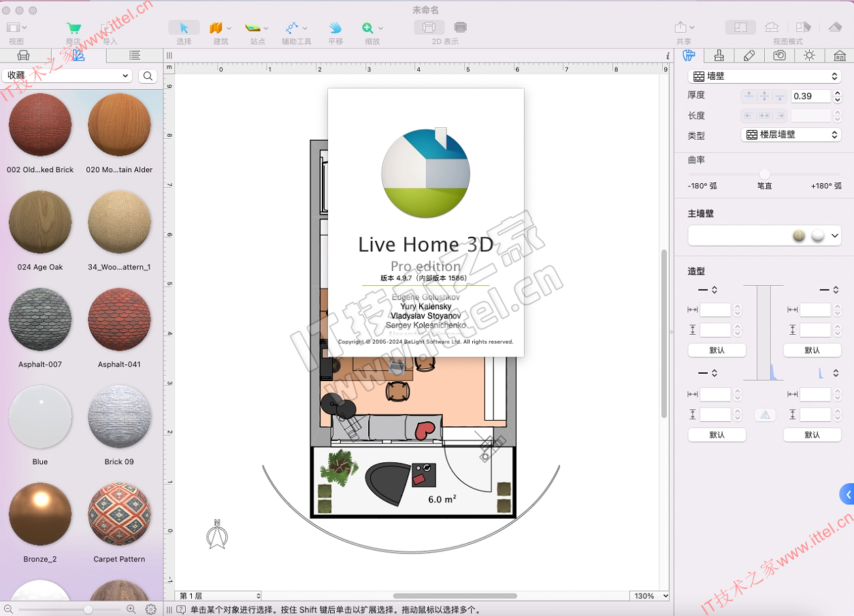Toggle the 2D display outline mode

[429, 28]
